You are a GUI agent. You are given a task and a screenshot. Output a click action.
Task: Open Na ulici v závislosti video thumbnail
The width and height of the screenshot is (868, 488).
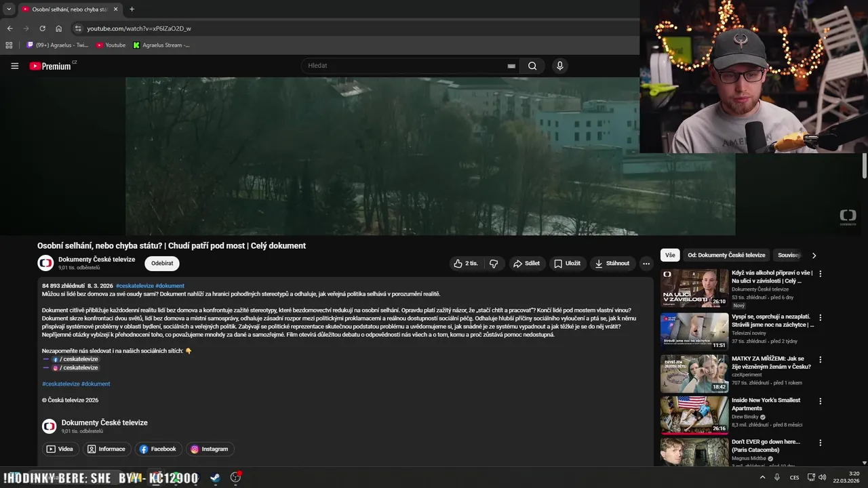(x=694, y=288)
